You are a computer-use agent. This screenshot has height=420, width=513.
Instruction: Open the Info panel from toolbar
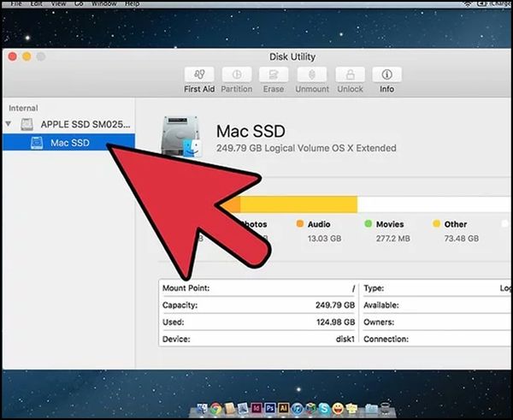pos(386,75)
